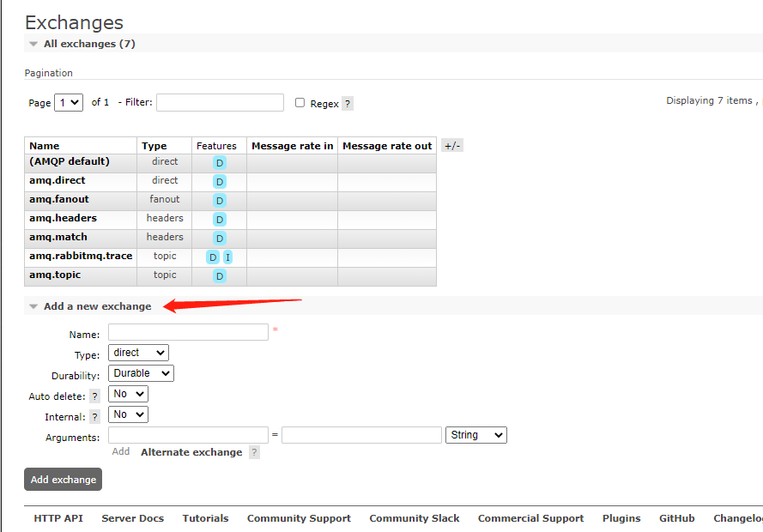
Task: Open the (AMQP default) exchange
Action: click(70, 161)
